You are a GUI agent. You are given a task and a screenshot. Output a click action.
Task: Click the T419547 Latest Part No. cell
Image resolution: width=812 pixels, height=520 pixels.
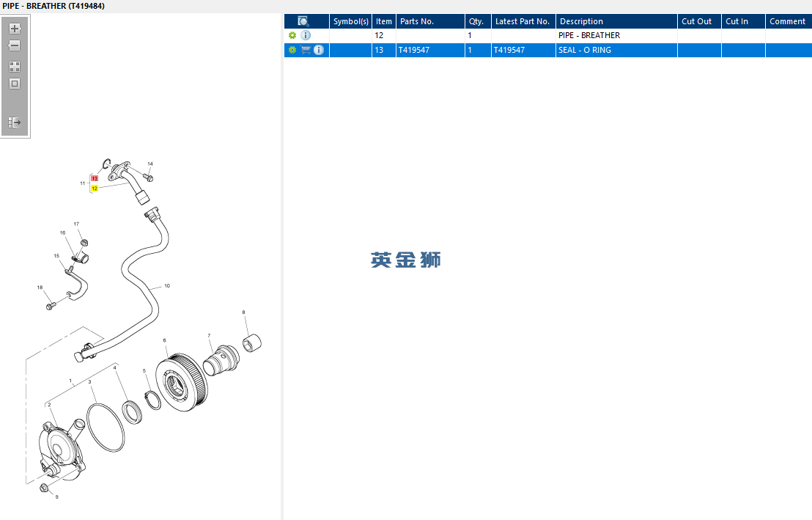click(523, 50)
